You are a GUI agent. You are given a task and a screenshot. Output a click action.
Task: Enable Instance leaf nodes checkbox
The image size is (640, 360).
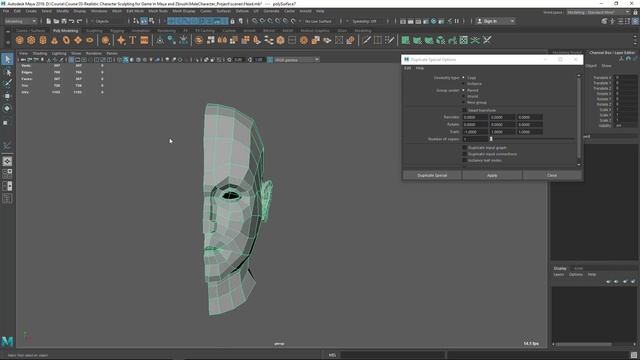point(464,160)
